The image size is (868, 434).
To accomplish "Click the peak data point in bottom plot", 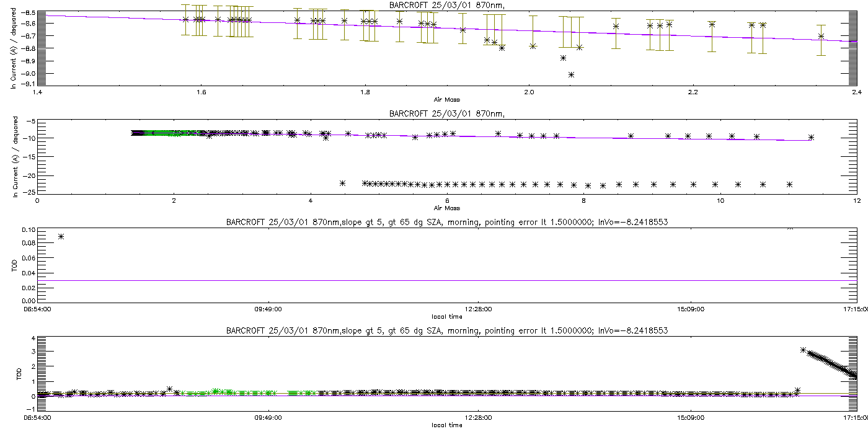I will [x=803, y=350].
